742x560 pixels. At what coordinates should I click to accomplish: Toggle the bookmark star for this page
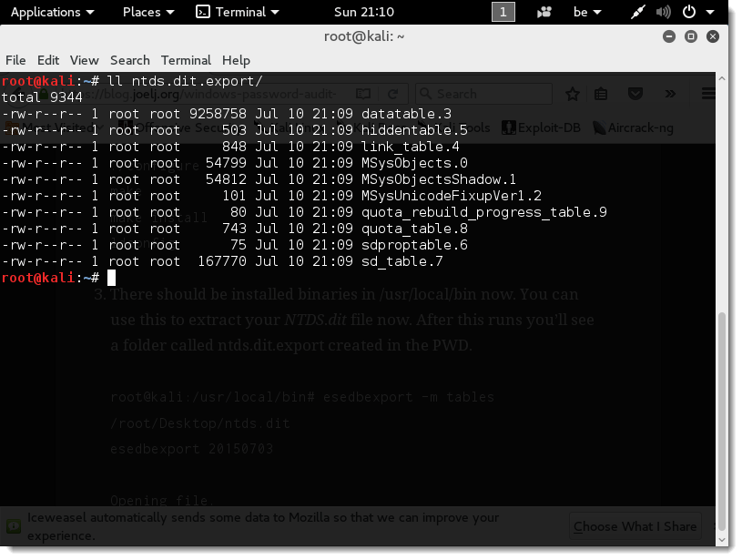(573, 94)
